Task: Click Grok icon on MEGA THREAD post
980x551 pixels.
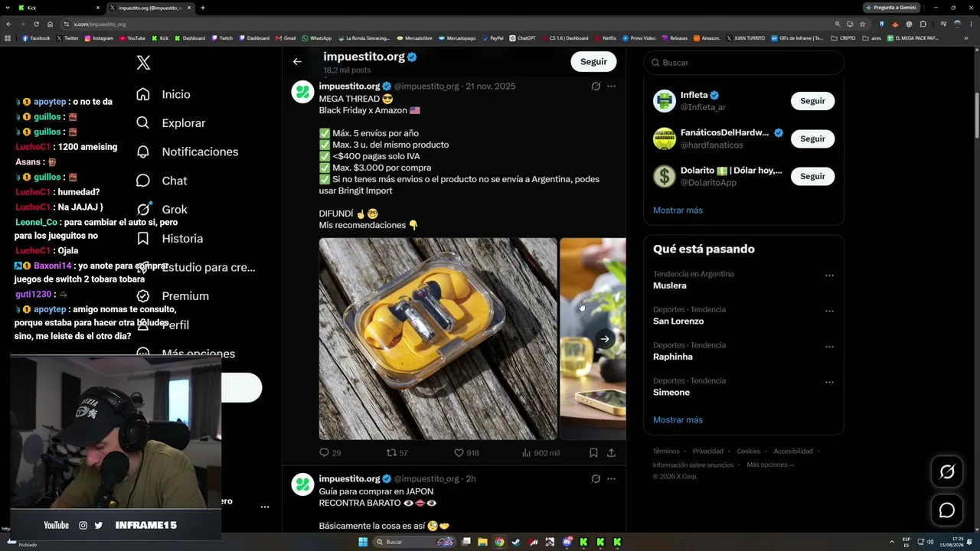Action: click(x=596, y=86)
